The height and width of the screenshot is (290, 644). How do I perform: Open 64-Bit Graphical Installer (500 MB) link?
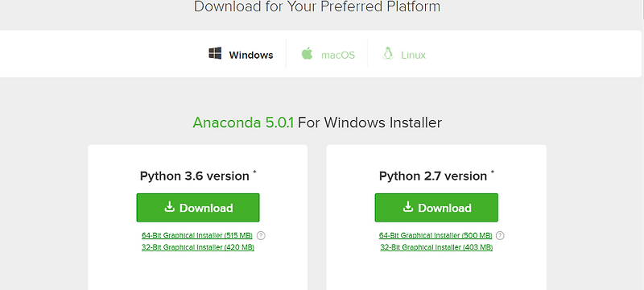pos(436,235)
